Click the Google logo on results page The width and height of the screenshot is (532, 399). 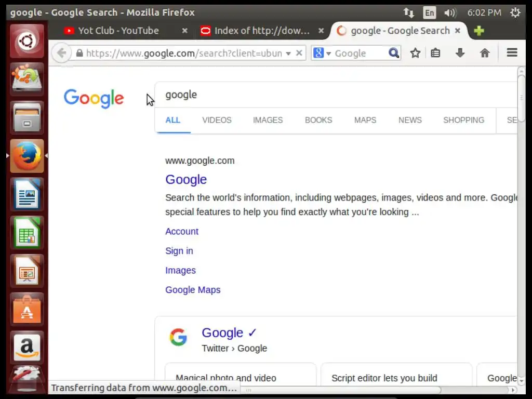(x=94, y=98)
